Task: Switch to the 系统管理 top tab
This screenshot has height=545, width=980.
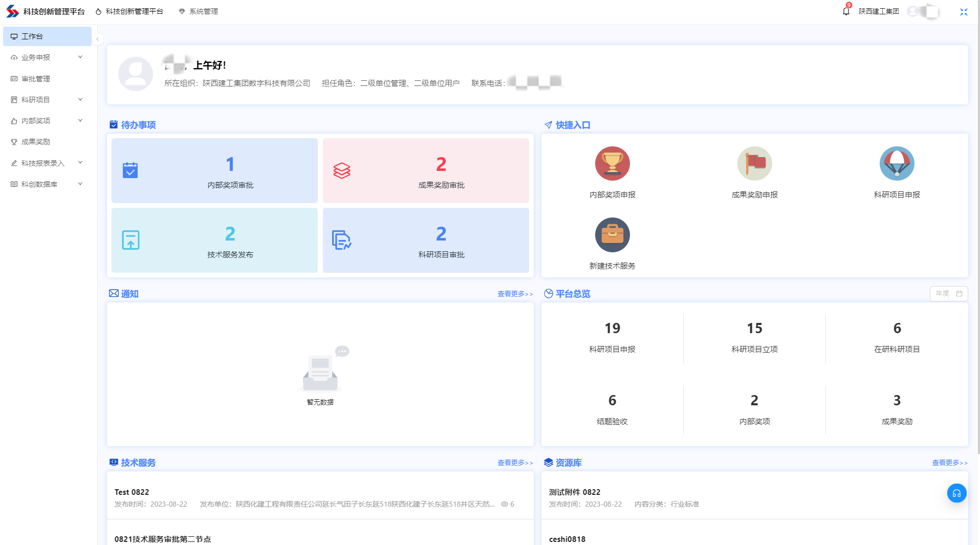Action: pos(199,11)
